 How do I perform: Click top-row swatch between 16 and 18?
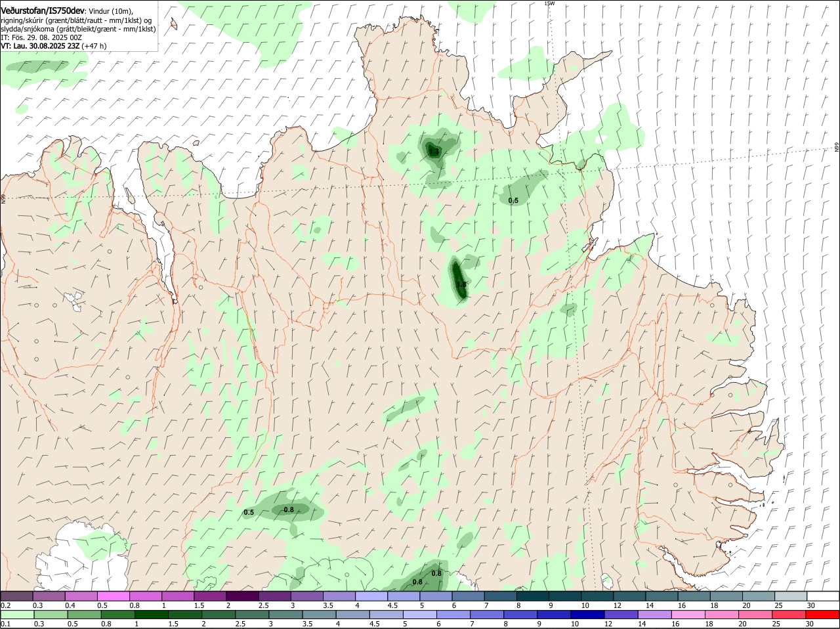click(x=694, y=596)
